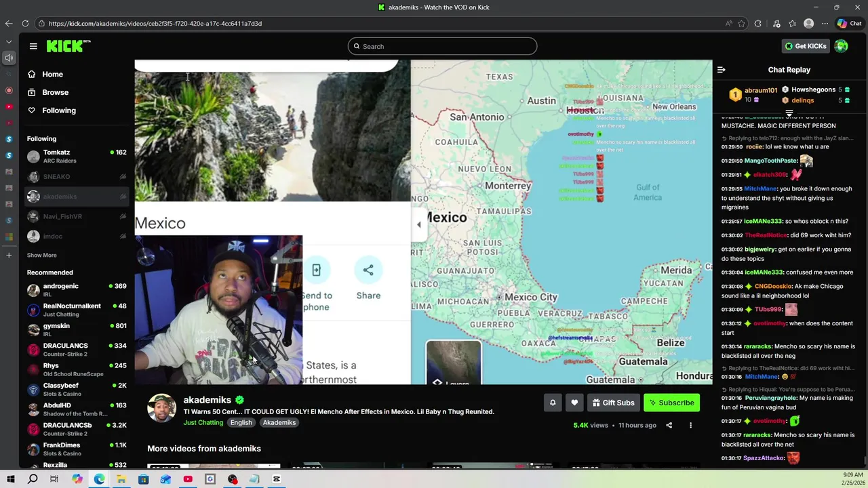Viewport: 868px width, 488px height.
Task: Mute the tab using sidebar speaker icon
Action: 9,58
